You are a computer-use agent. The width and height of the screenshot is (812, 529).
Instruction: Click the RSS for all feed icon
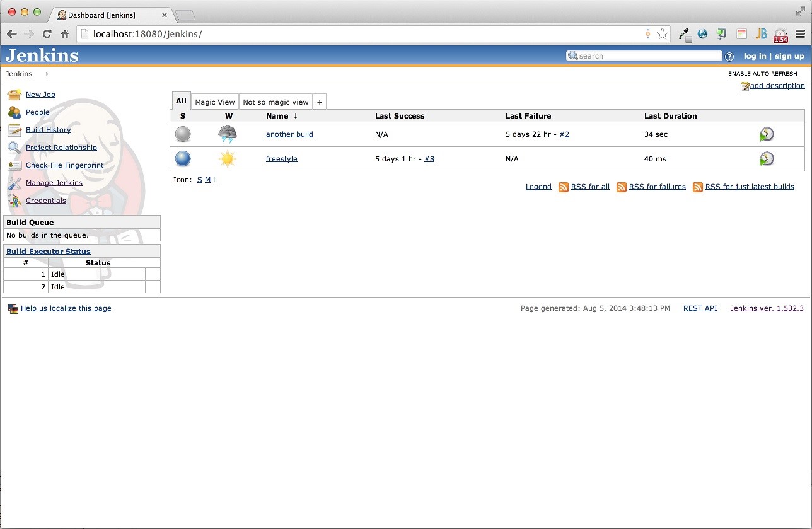coord(564,187)
